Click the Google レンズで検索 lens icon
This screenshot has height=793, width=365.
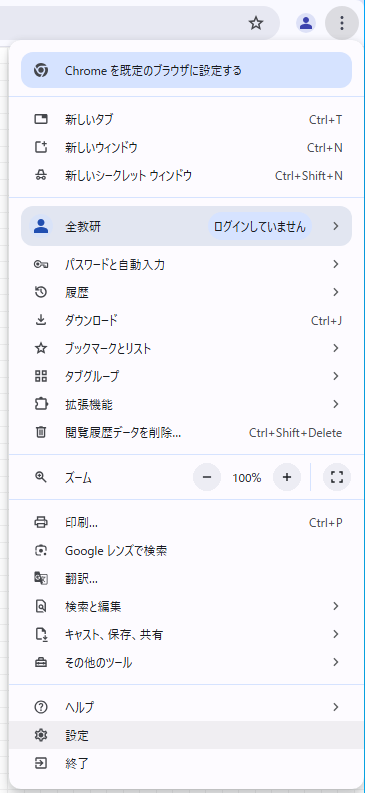coord(40,550)
